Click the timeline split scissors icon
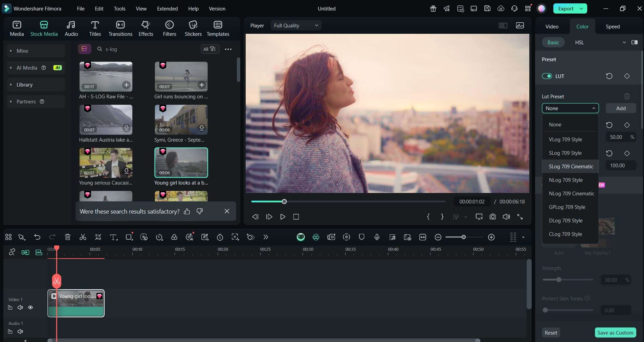644x342 pixels. pos(83,237)
